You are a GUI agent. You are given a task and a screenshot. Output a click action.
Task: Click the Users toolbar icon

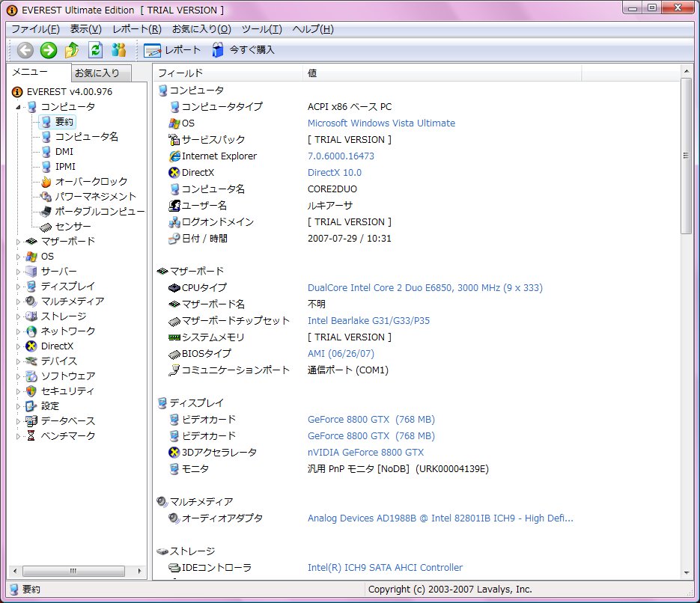click(118, 50)
